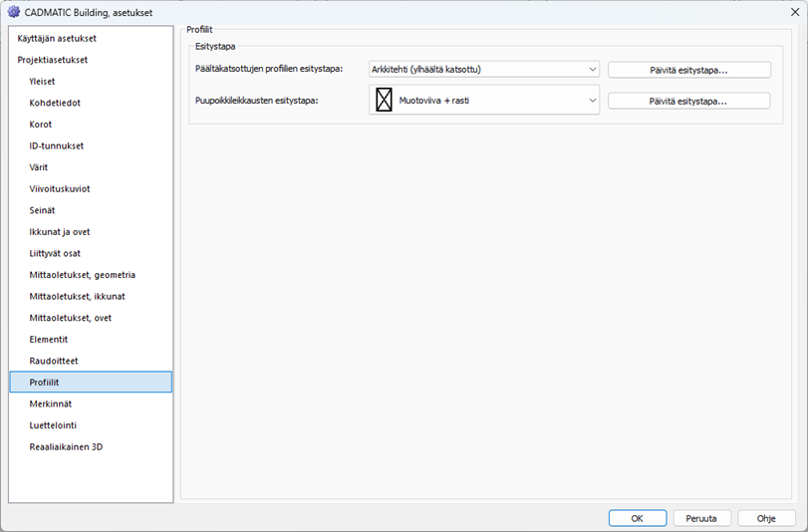Click the CADMATIC app icon in title bar
This screenshot has height=532, width=808.
(x=14, y=13)
